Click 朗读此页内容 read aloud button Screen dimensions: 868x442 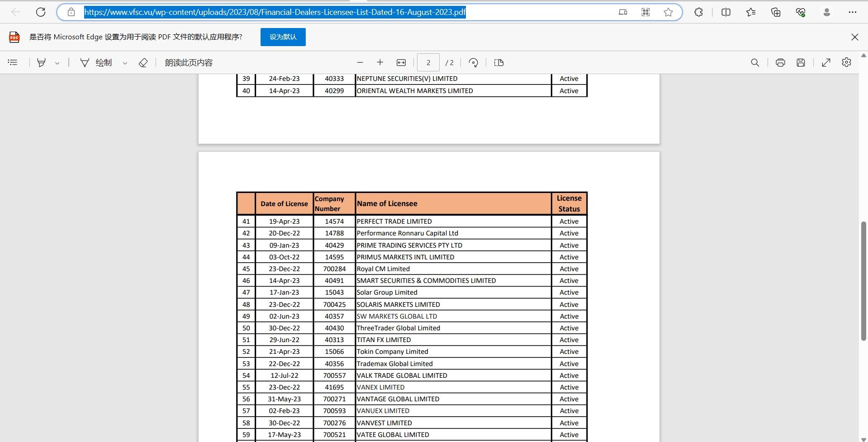pyautogui.click(x=189, y=62)
